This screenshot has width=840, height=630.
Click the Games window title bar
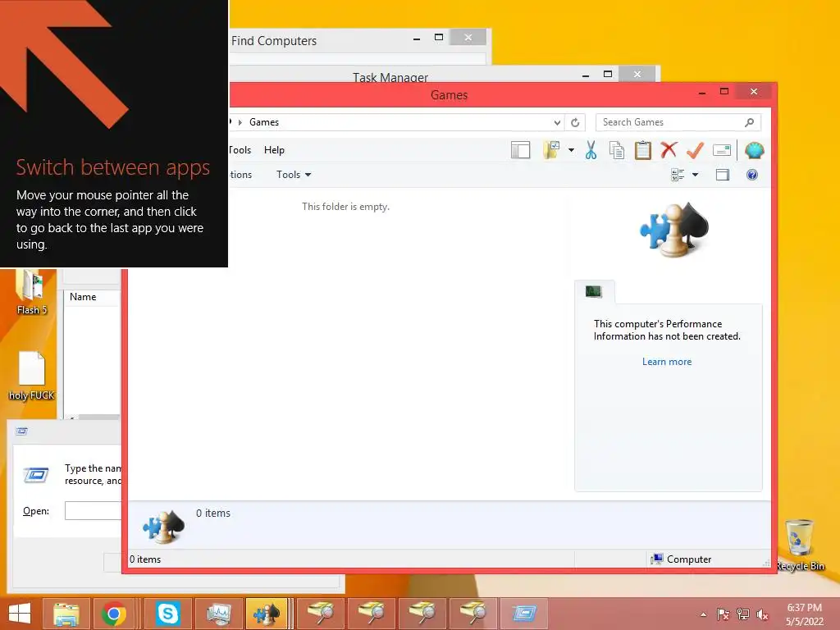point(449,95)
